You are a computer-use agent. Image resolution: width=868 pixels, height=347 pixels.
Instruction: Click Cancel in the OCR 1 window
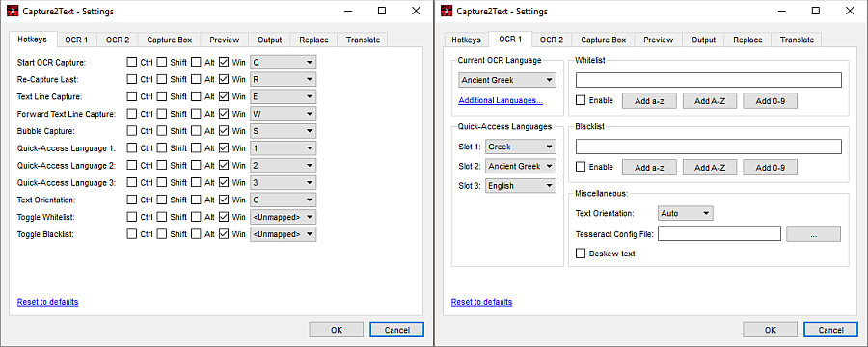[831, 330]
